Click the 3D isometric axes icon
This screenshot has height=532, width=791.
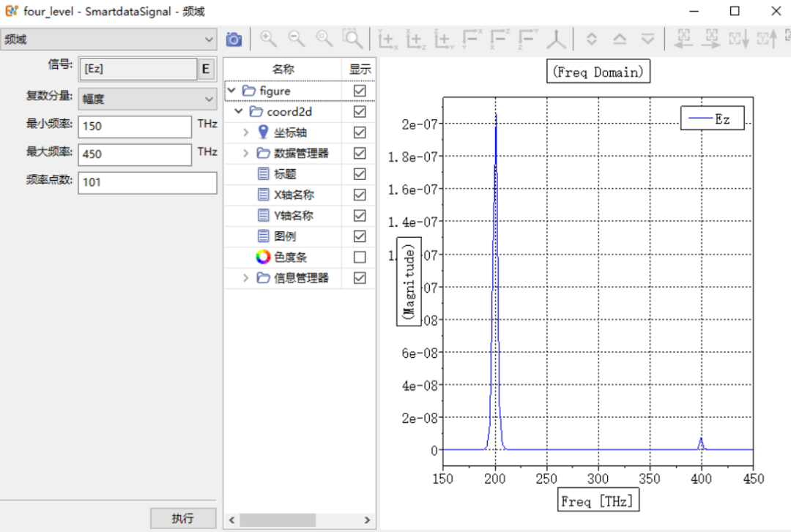(557, 40)
